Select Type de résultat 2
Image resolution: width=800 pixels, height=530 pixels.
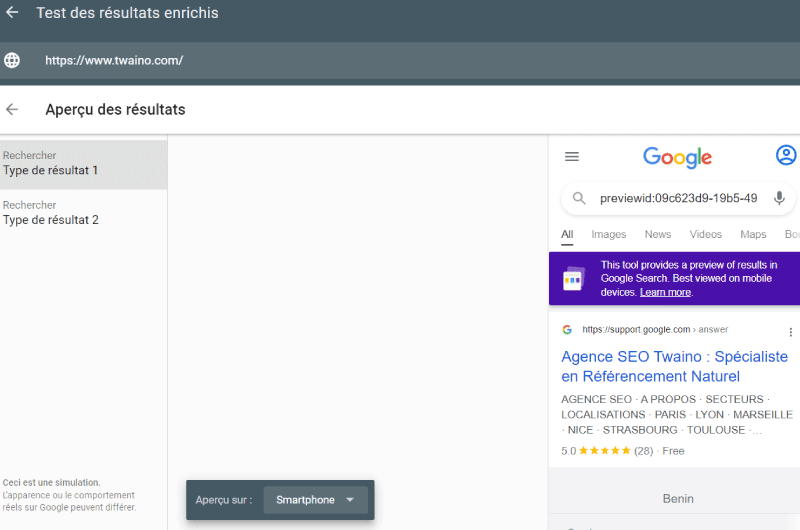[x=84, y=214]
